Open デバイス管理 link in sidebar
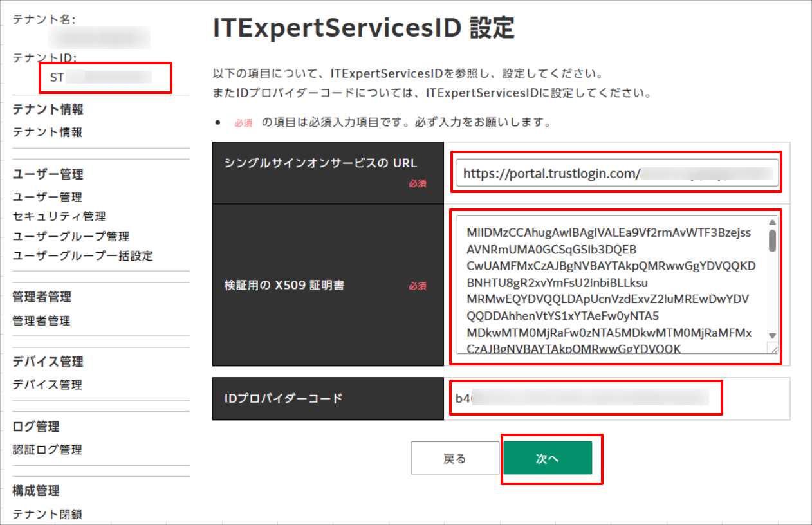Screen dimensions: 812x525 (x=48, y=385)
